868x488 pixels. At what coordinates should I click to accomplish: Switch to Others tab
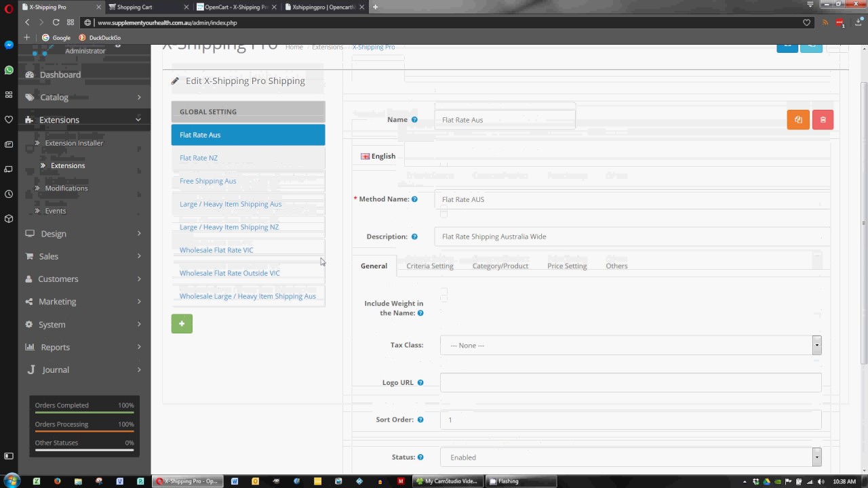[x=616, y=266]
